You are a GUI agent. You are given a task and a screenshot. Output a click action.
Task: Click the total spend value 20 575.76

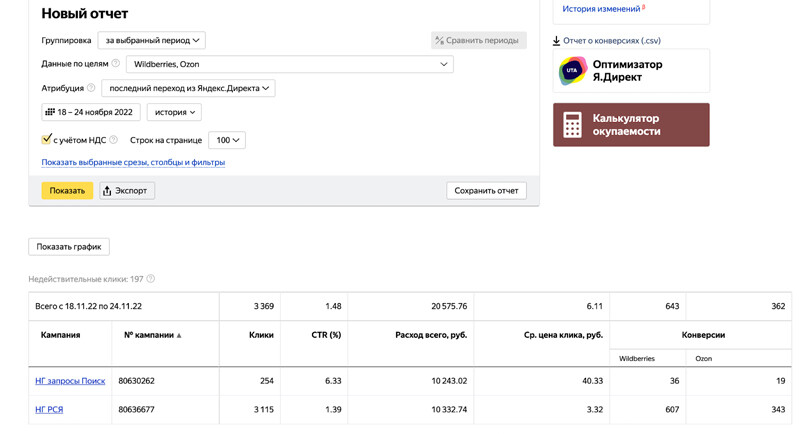tap(449, 307)
